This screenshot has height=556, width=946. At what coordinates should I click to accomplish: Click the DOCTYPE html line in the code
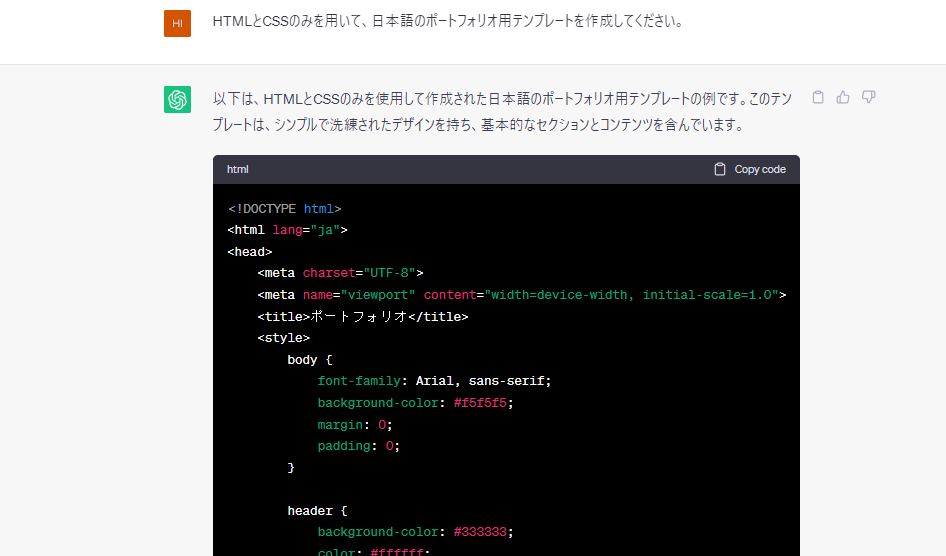285,208
